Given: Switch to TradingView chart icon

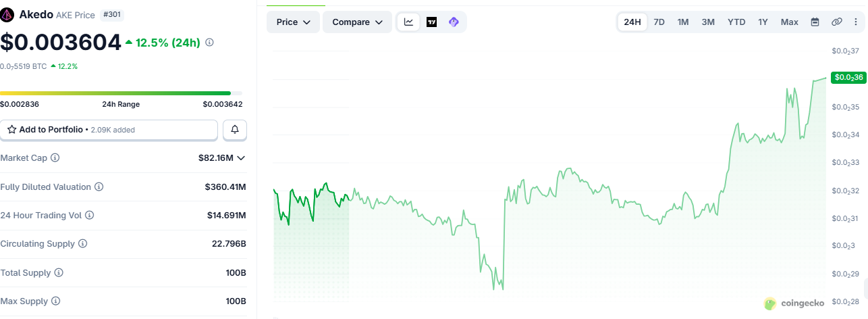Looking at the screenshot, I should click(x=431, y=22).
